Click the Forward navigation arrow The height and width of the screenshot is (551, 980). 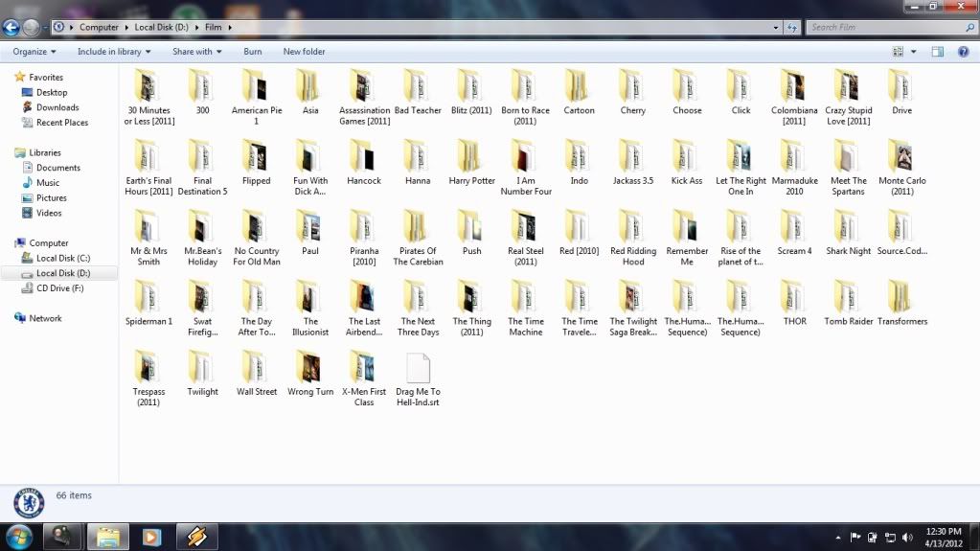tap(31, 27)
